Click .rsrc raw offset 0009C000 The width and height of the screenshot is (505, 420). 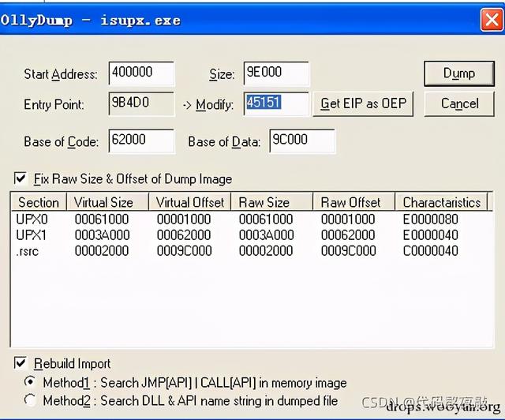pyautogui.click(x=349, y=251)
